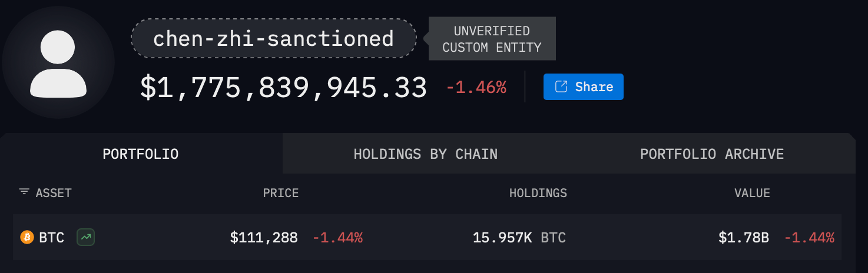
Task: Sort by the VALUE column header
Action: coord(752,193)
